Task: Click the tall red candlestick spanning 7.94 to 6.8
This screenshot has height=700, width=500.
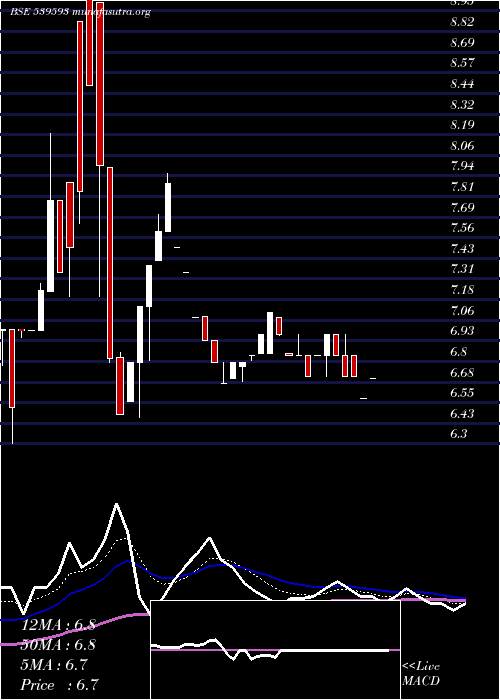Action: tap(110, 263)
